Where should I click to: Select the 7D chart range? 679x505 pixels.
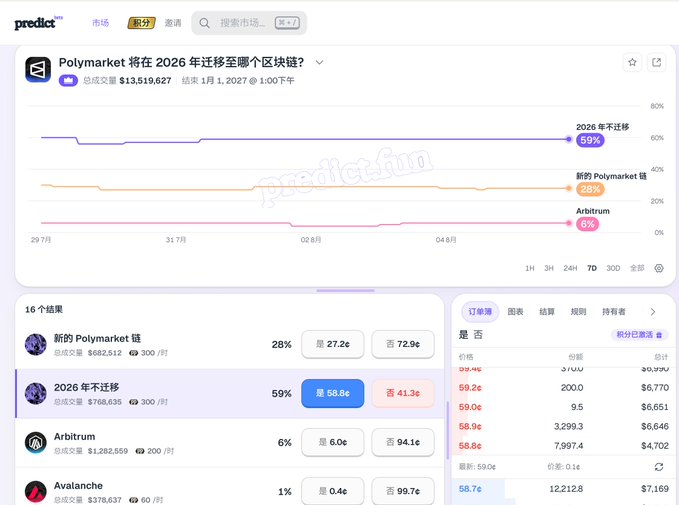(592, 268)
